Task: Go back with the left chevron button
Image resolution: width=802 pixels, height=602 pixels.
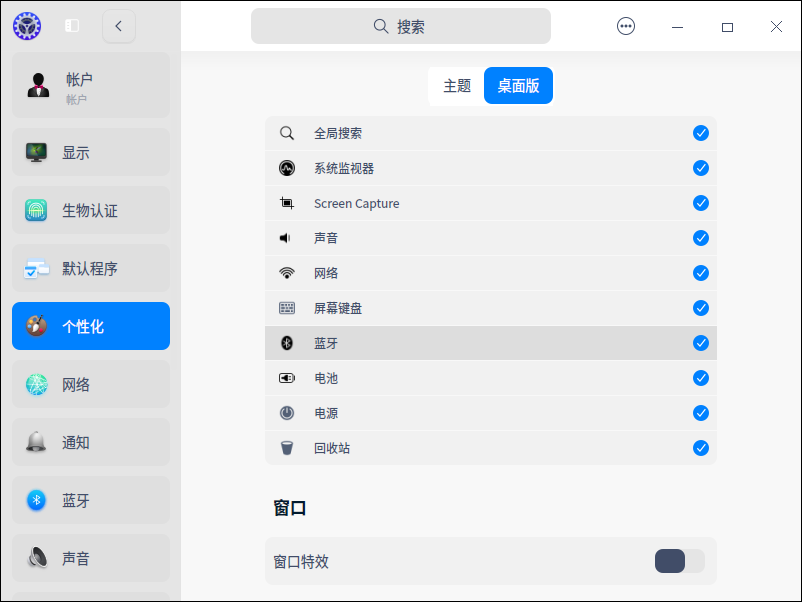Action: pyautogui.click(x=119, y=26)
